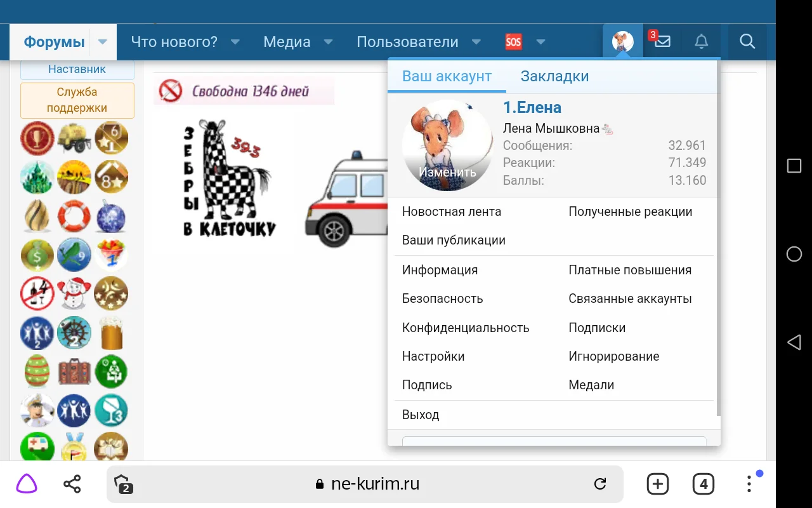
Task: Tap the Yandex logo in the bottom bar
Action: pyautogui.click(x=25, y=483)
